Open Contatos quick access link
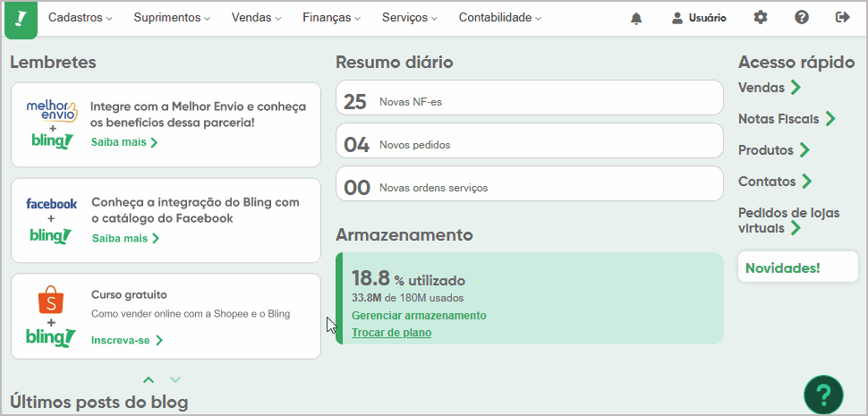This screenshot has height=416, width=868. (x=775, y=181)
